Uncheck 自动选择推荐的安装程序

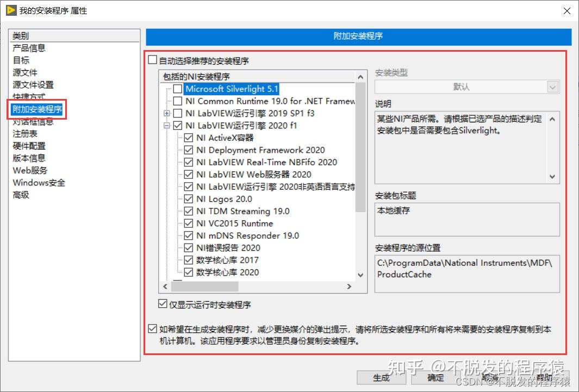tap(152, 61)
